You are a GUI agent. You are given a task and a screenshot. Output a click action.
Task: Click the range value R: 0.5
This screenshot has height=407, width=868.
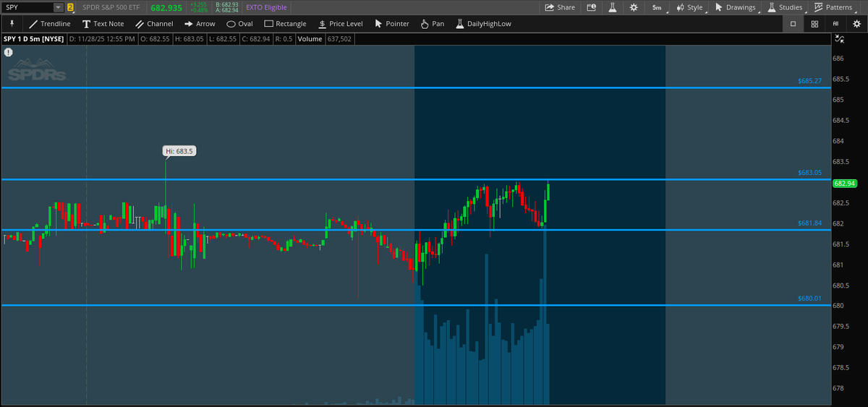[284, 39]
